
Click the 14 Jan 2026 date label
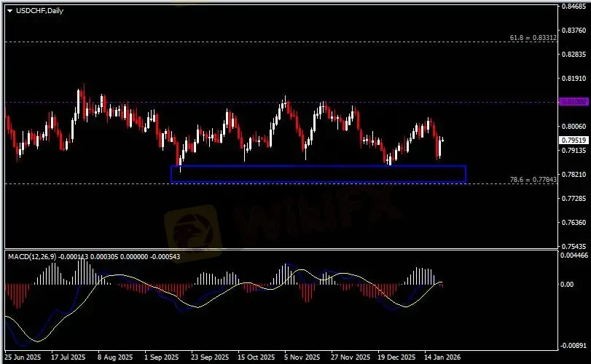(x=442, y=357)
